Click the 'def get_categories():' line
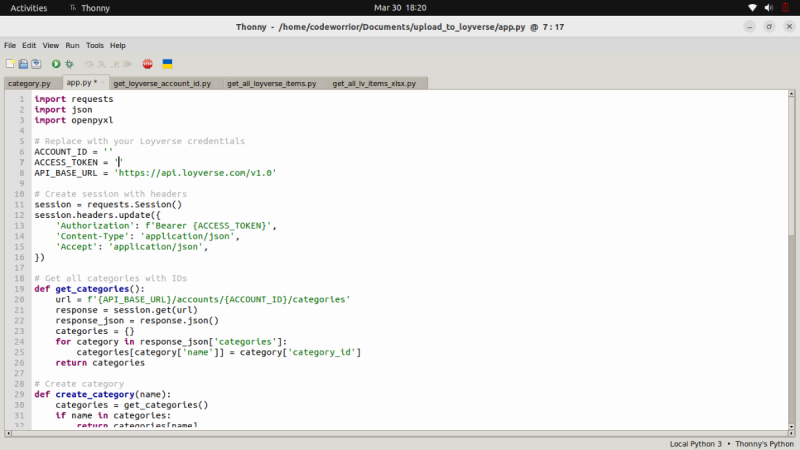 pos(90,289)
